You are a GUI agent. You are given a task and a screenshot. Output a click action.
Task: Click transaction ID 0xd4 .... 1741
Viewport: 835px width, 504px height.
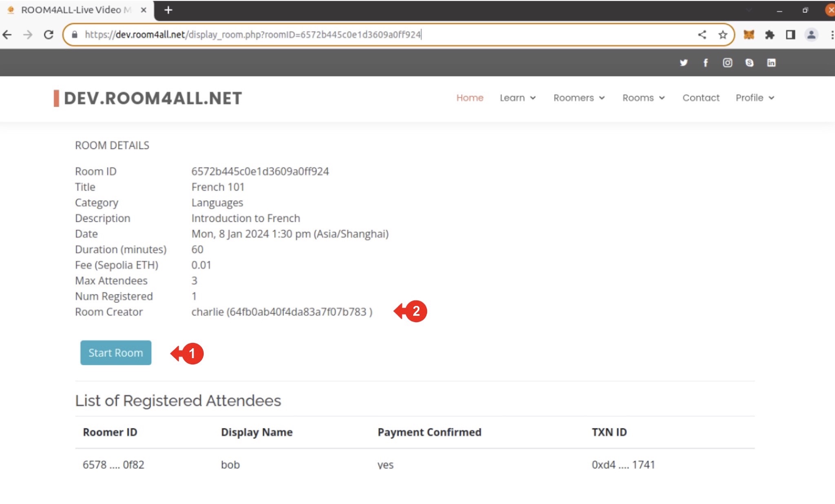click(623, 464)
